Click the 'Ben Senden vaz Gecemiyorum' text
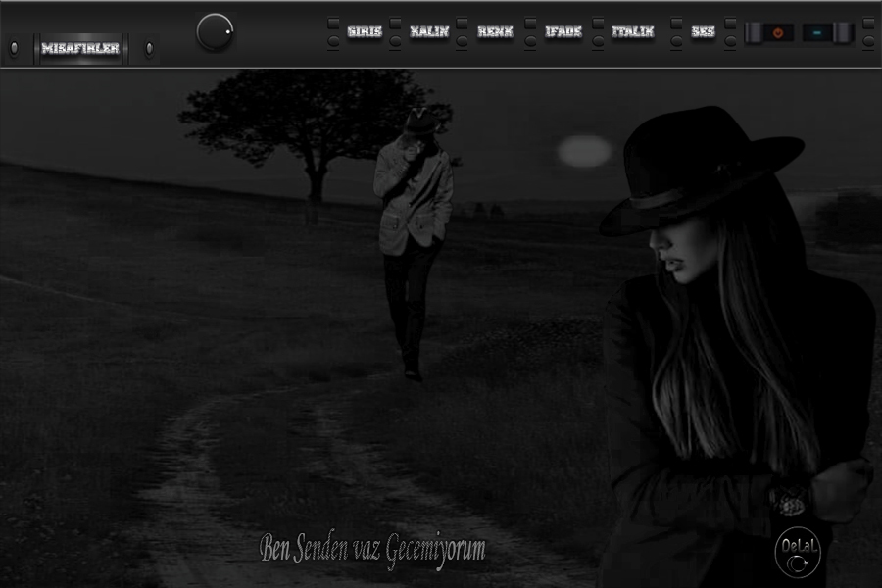The height and width of the screenshot is (588, 882). (x=372, y=549)
